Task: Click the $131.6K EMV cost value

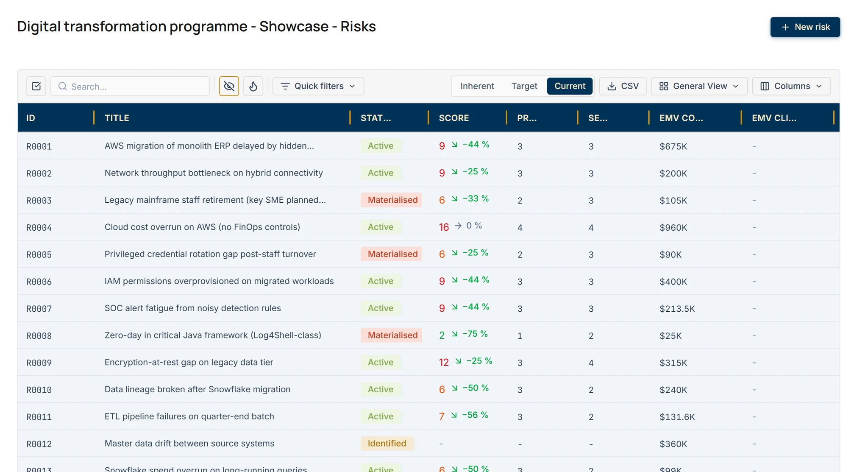Action: click(x=677, y=417)
